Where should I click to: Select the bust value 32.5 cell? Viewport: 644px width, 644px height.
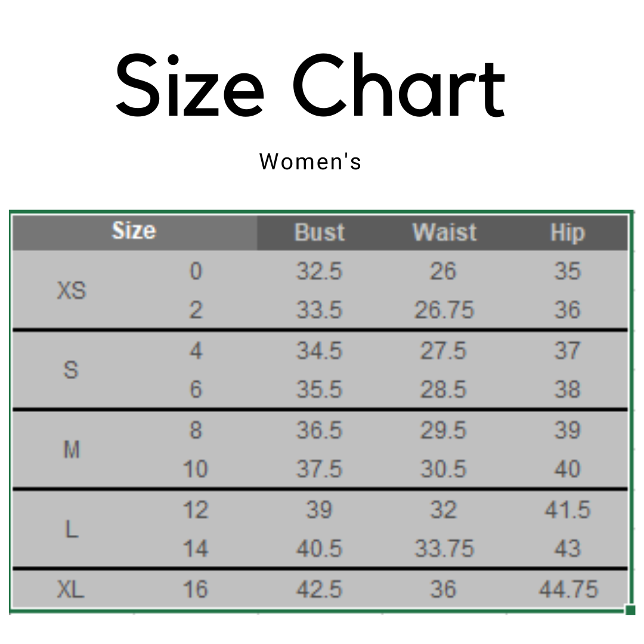[x=320, y=271]
